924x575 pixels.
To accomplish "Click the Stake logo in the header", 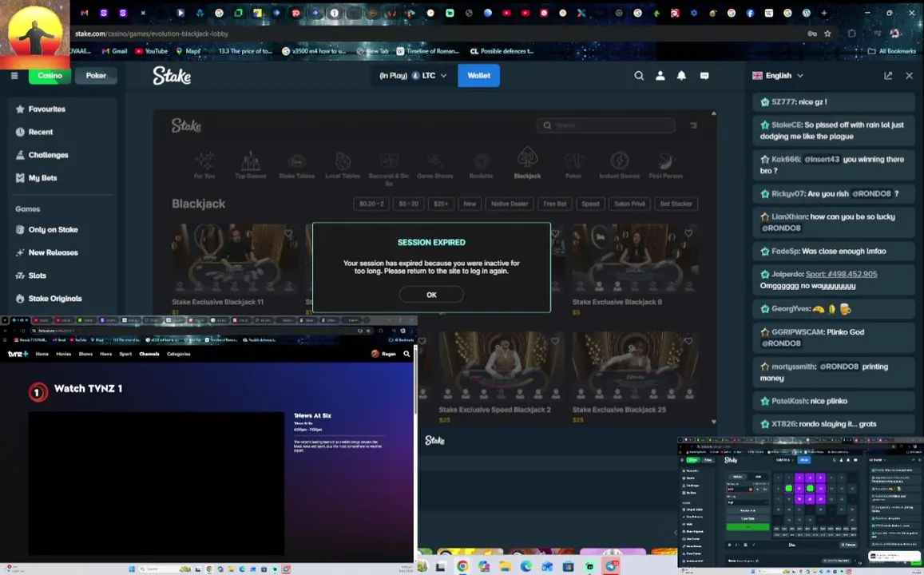I will click(172, 75).
